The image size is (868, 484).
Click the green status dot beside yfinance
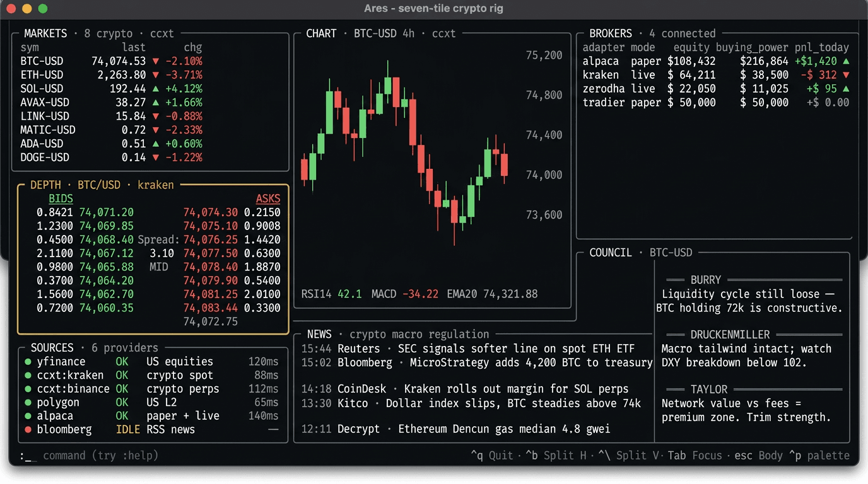pos(28,362)
